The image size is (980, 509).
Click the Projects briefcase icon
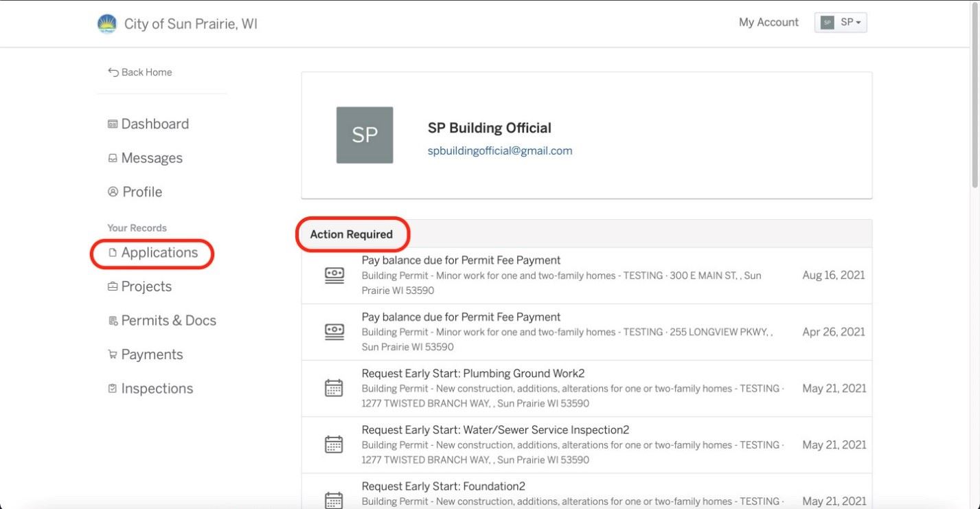click(x=113, y=286)
